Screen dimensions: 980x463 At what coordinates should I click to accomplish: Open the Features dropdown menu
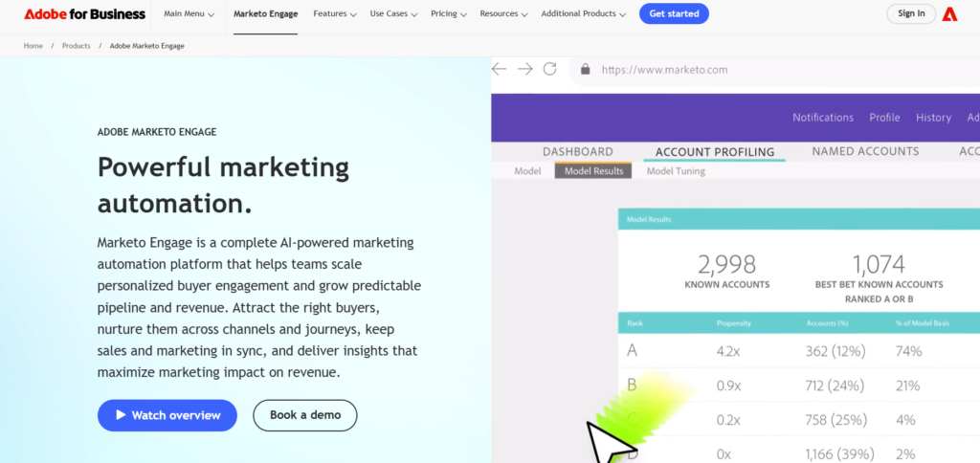point(334,14)
